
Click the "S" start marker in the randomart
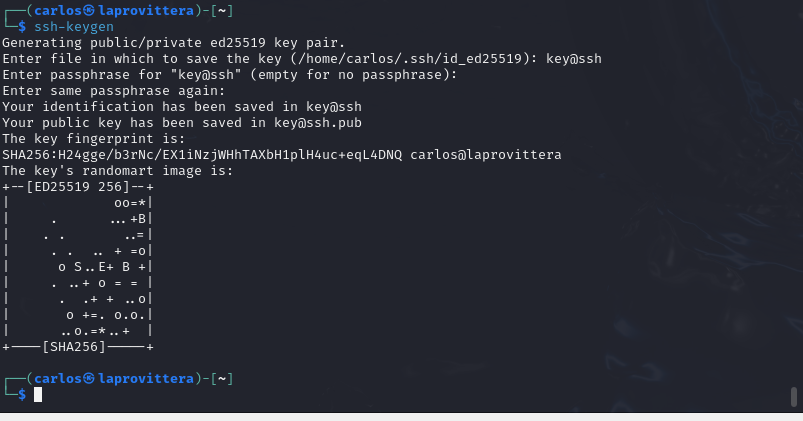click(x=78, y=267)
